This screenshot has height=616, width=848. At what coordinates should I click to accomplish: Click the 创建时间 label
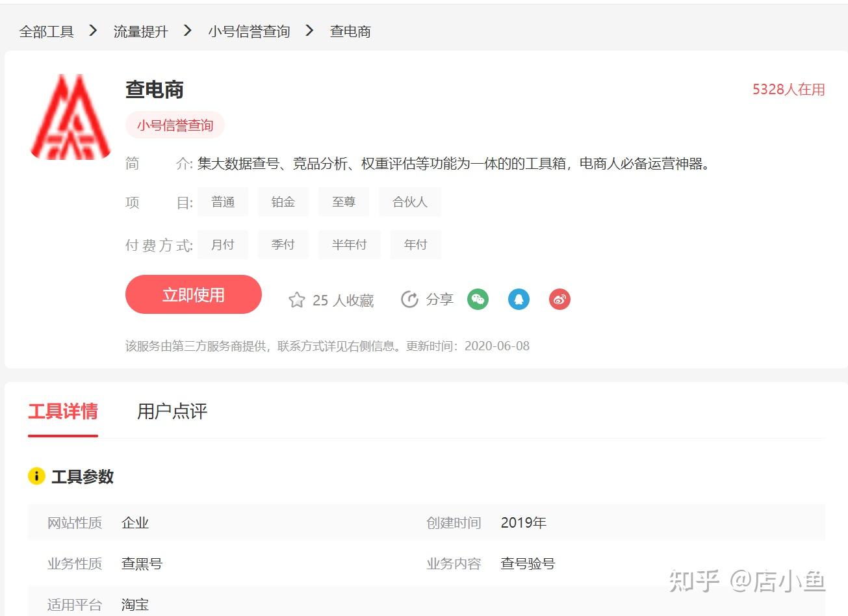tap(454, 522)
